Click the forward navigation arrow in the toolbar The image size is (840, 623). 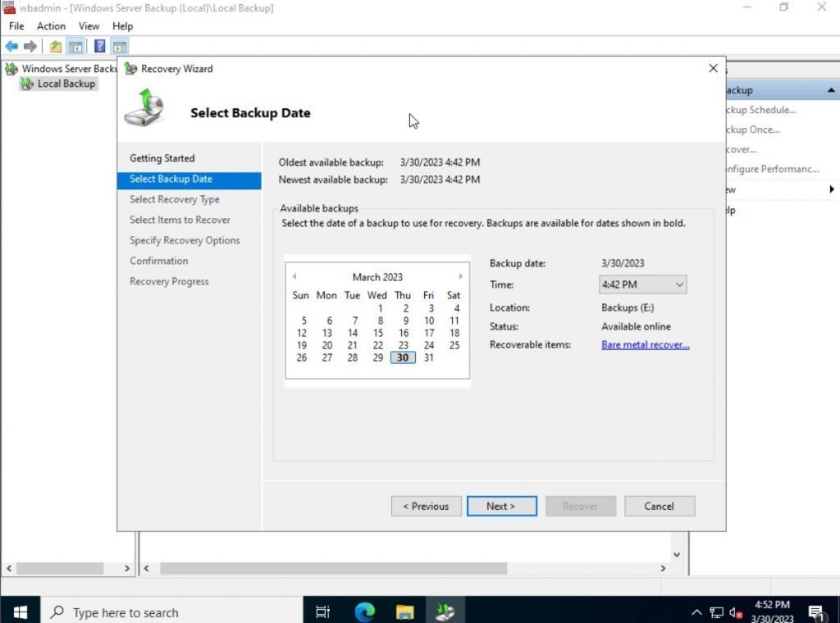30,46
